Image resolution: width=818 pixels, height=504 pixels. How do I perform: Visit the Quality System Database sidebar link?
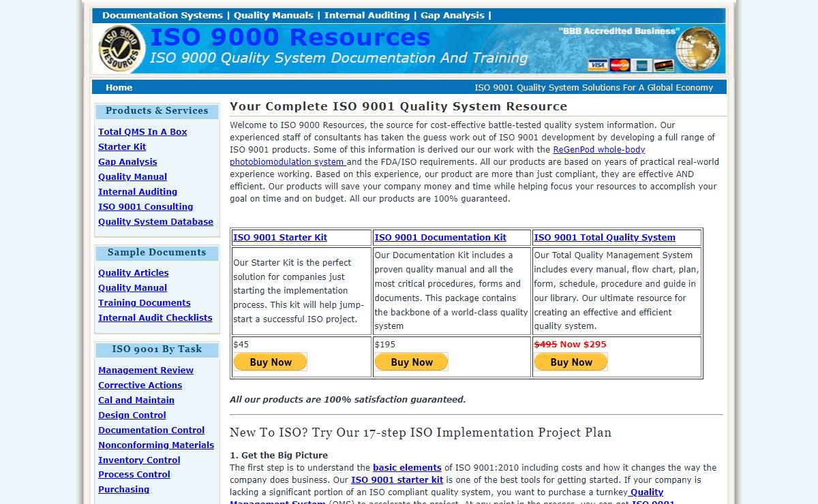tap(155, 221)
